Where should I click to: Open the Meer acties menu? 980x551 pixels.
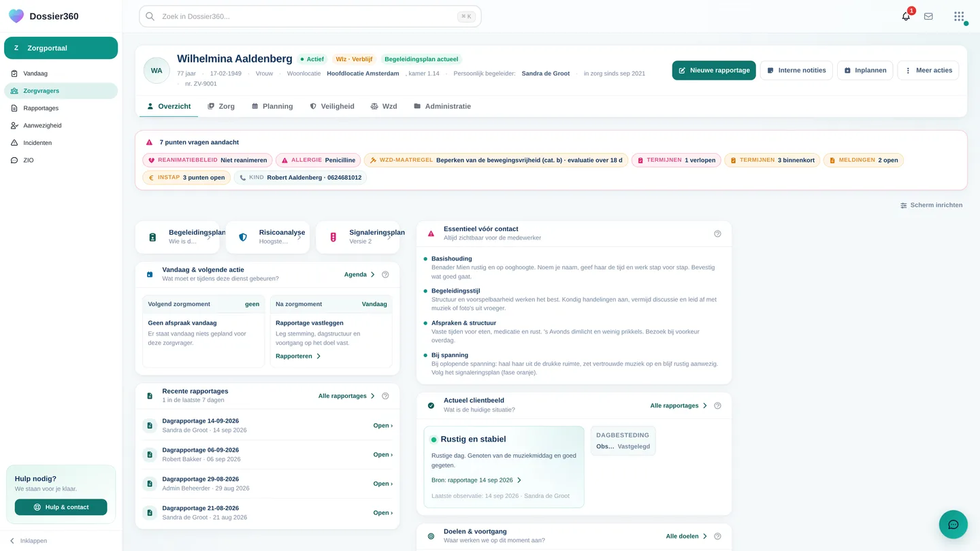coord(928,70)
